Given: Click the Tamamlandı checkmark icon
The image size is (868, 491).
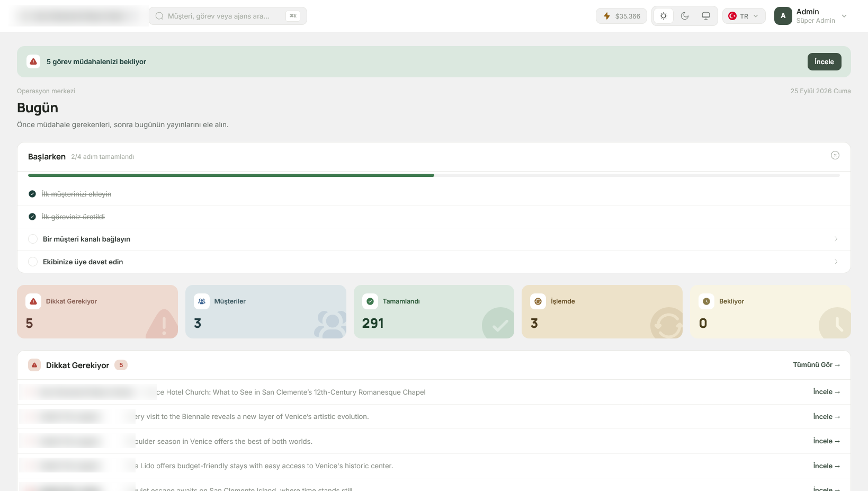Looking at the screenshot, I should (370, 301).
